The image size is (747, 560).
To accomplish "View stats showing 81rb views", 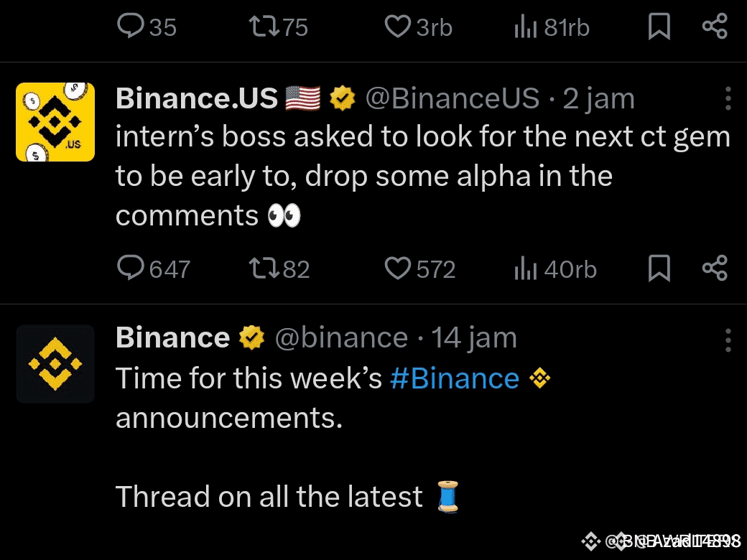I will click(x=552, y=26).
